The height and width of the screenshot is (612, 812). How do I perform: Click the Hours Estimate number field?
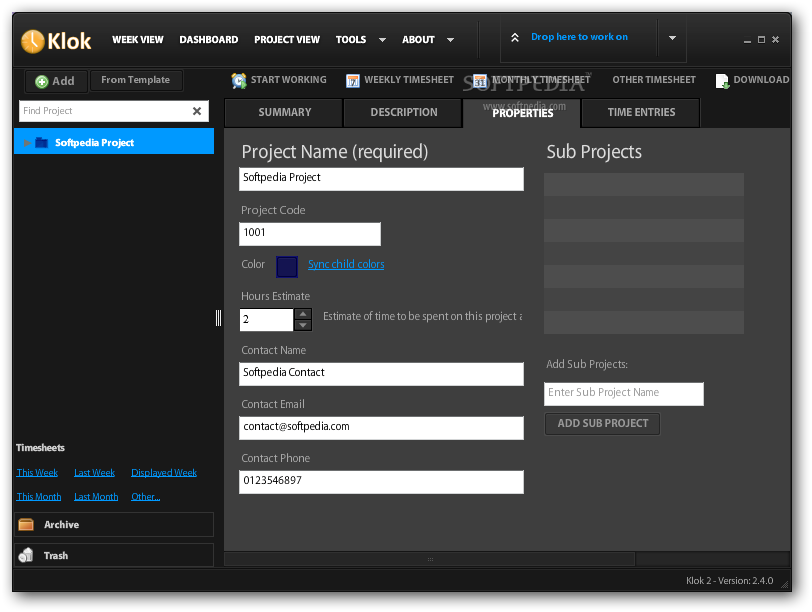[x=267, y=319]
